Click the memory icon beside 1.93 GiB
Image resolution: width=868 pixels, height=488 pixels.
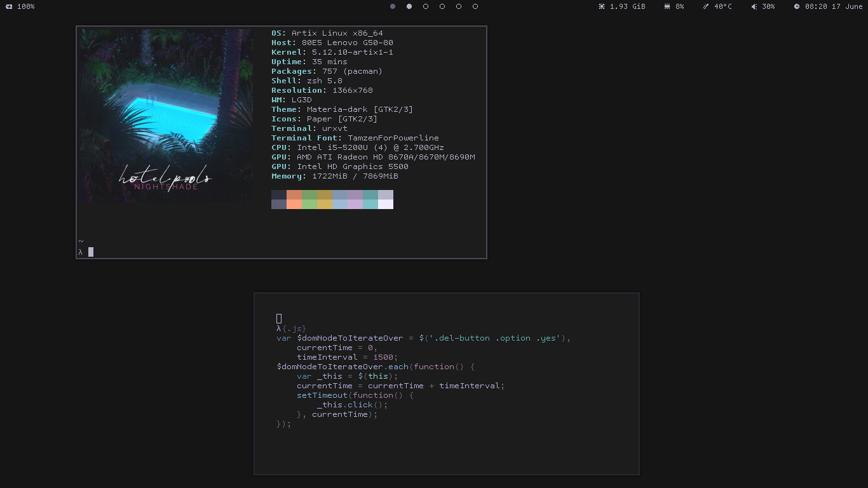pyautogui.click(x=602, y=6)
